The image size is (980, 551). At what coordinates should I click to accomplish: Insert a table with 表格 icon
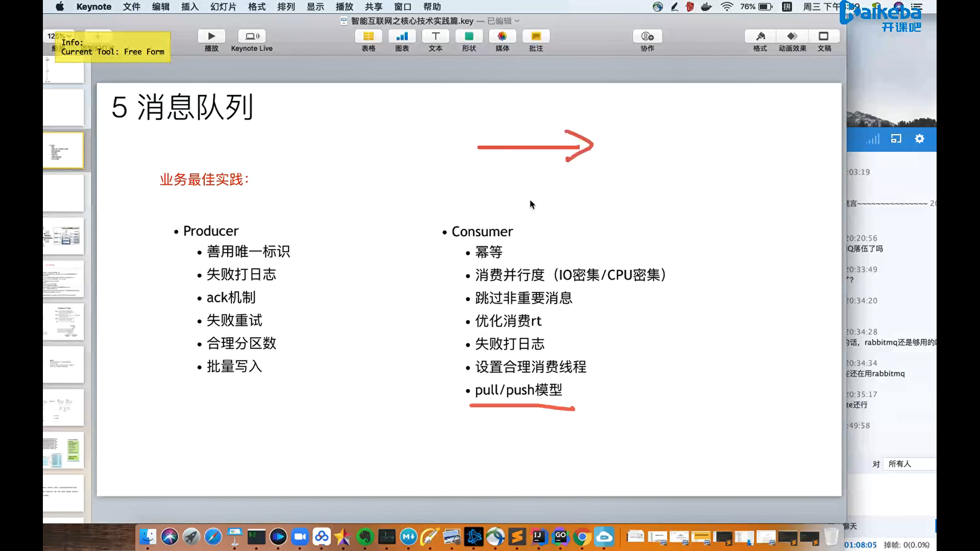[368, 36]
